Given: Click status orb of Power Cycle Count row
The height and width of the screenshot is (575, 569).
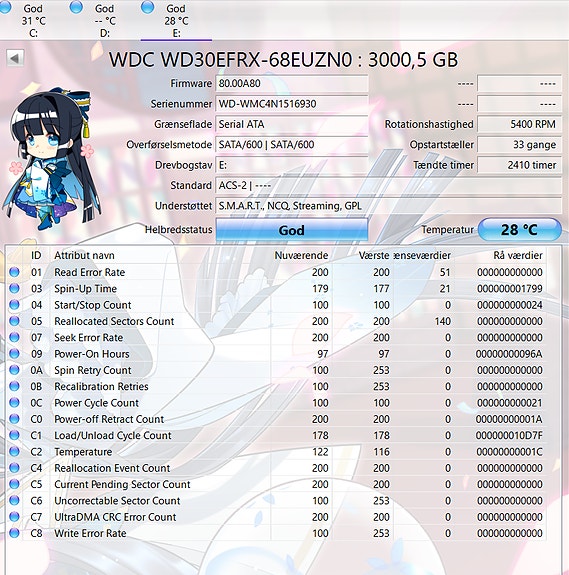Looking at the screenshot, I should 14,402.
